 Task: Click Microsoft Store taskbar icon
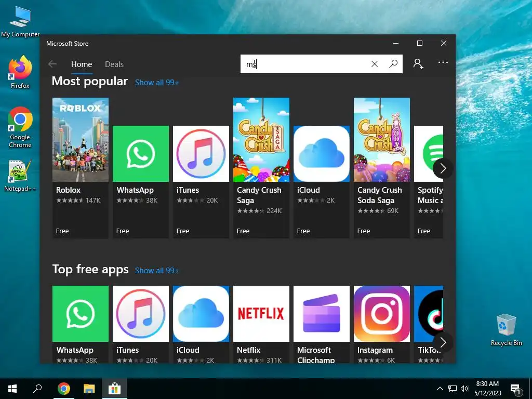tap(115, 389)
